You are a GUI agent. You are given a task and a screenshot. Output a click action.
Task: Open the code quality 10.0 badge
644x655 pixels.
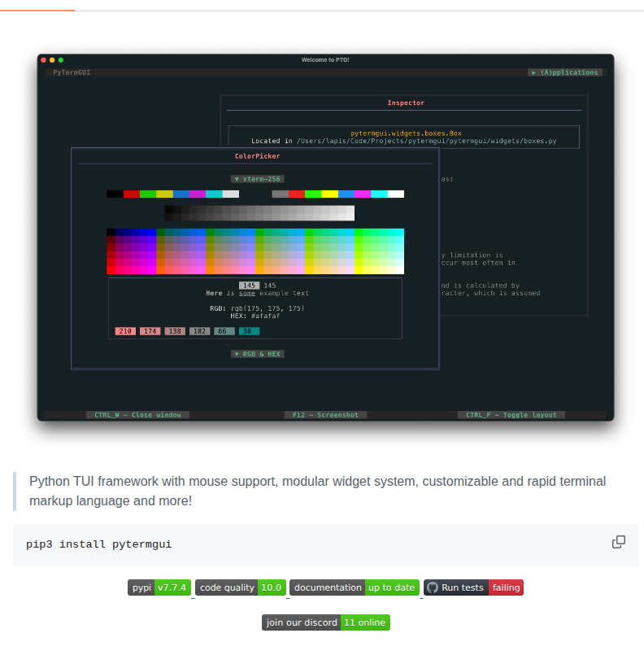241,587
